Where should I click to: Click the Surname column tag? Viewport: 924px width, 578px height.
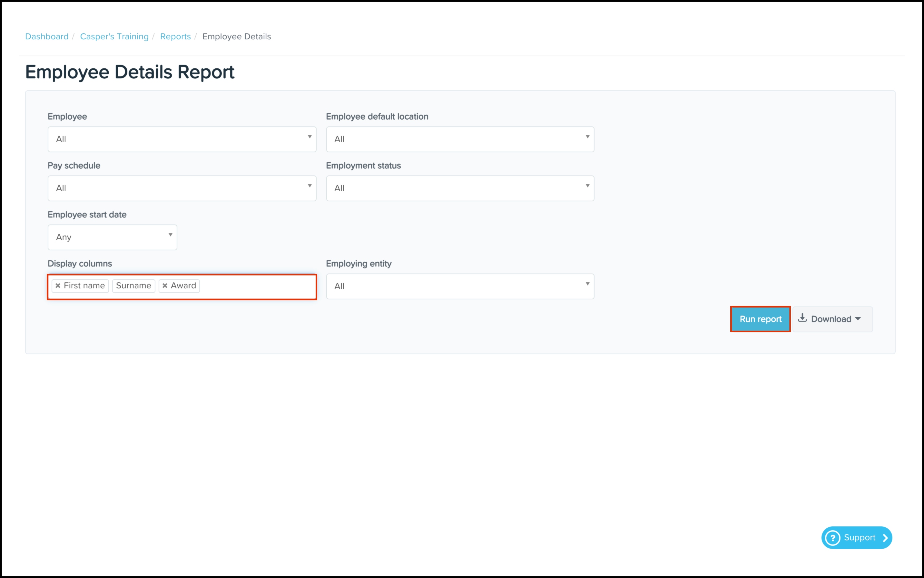point(133,285)
